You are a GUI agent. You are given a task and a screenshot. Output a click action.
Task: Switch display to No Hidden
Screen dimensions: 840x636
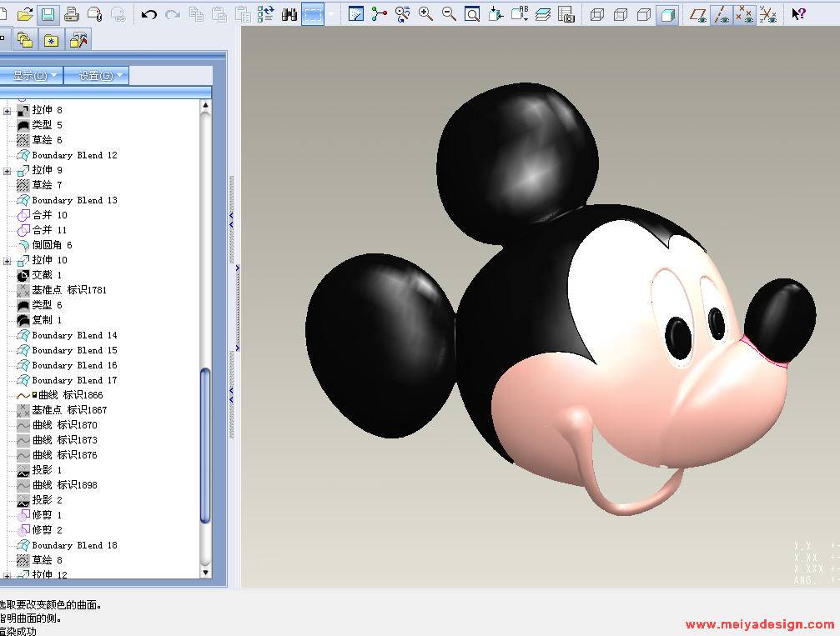pos(644,14)
